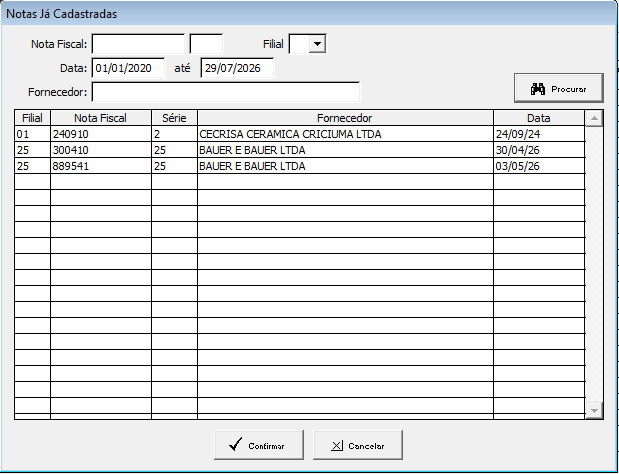Click the Fornecedor text input field
Viewport: 619px width, 474px height.
coord(226,92)
